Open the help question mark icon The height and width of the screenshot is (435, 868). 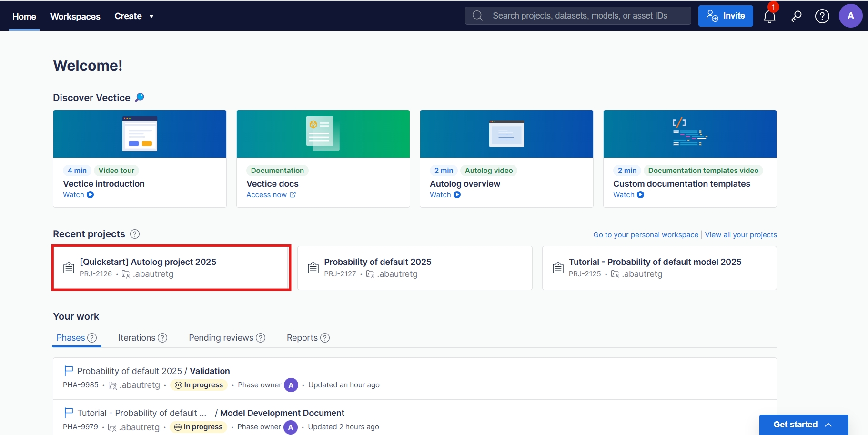pyautogui.click(x=822, y=16)
